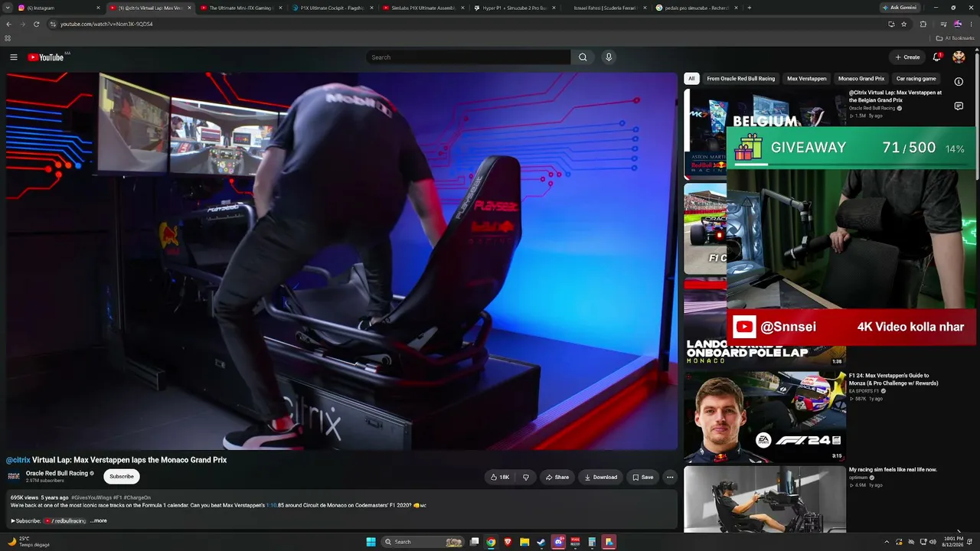Go to the YouTube home logo
This screenshot has height=551, width=980.
[46, 57]
